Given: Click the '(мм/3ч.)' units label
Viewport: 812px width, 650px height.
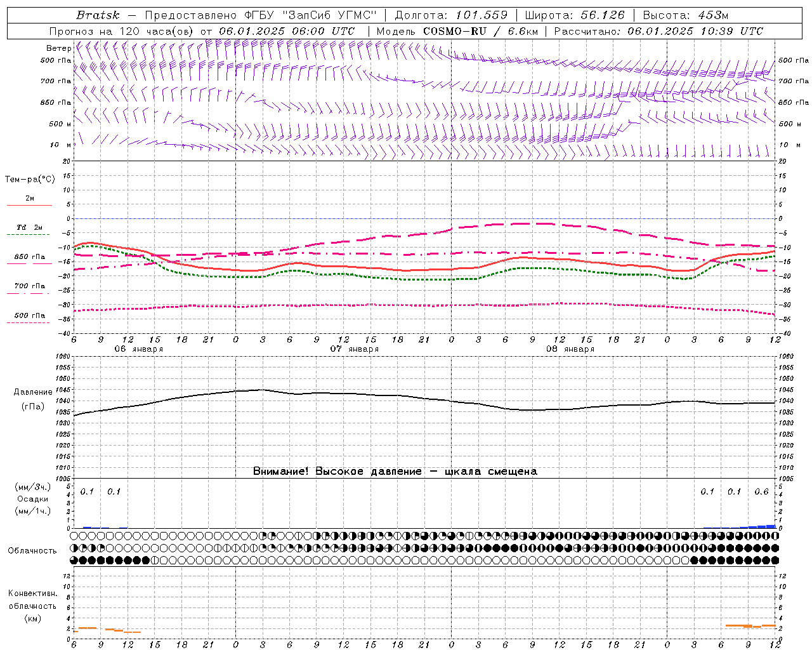Looking at the screenshot, I should [33, 487].
